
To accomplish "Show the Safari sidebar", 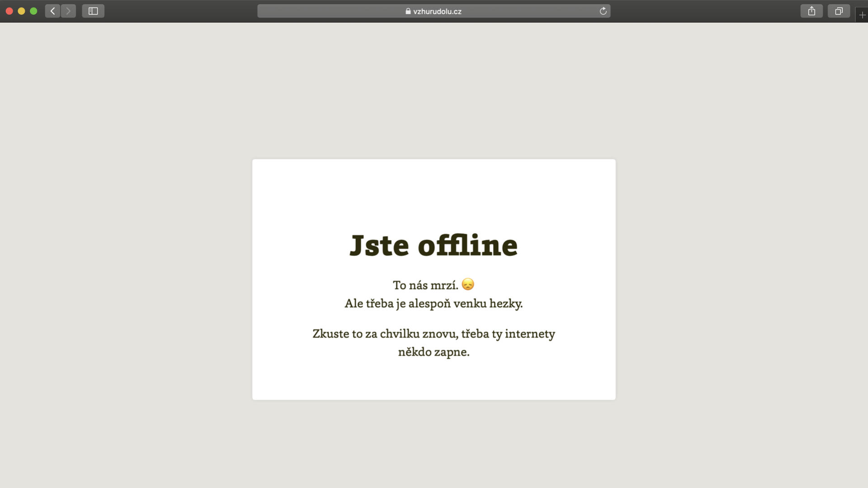I will click(93, 11).
